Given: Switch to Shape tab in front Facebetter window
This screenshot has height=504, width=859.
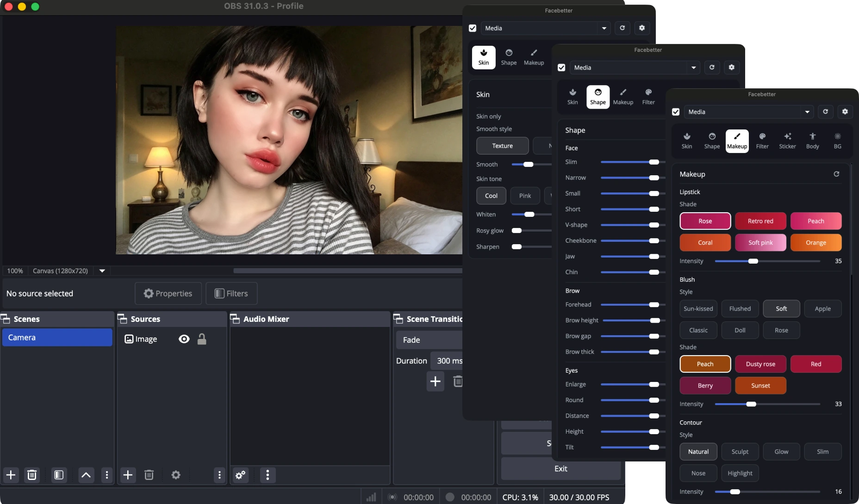Looking at the screenshot, I should click(712, 141).
